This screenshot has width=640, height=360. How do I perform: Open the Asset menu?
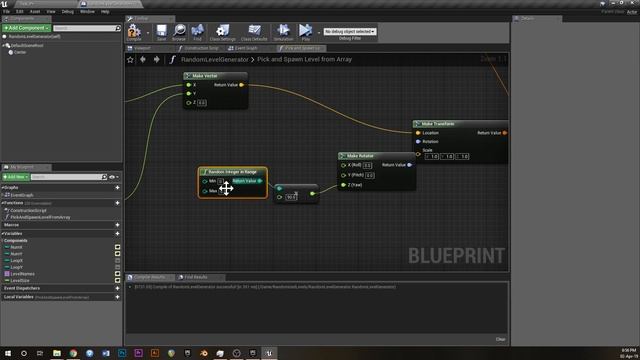[x=35, y=11]
